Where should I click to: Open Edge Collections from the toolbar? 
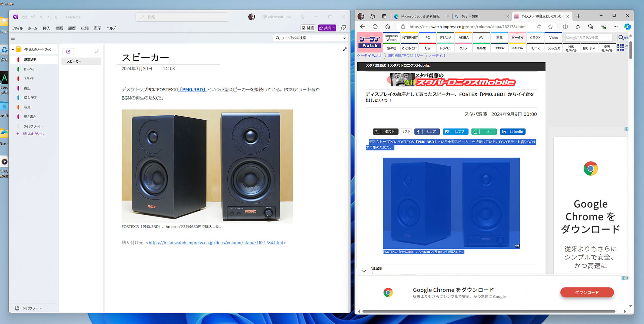pyautogui.click(x=590, y=26)
